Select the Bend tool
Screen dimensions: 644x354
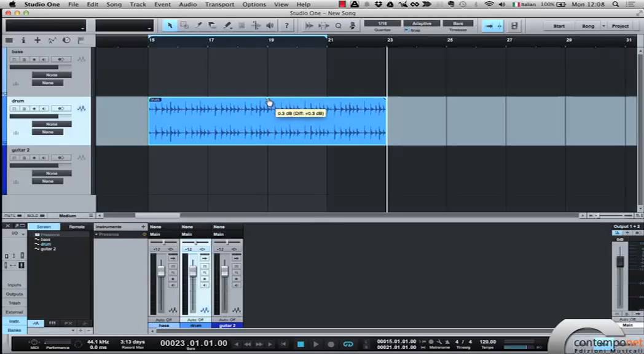[x=256, y=26]
